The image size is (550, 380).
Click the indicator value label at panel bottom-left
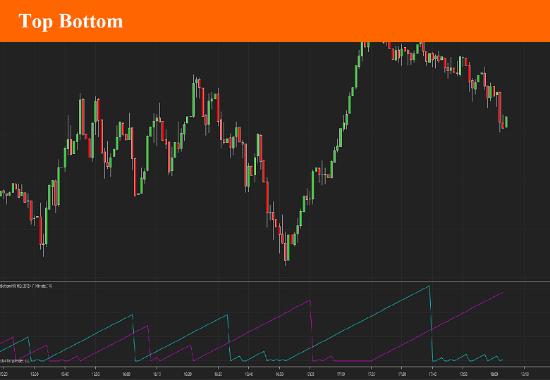(15, 361)
